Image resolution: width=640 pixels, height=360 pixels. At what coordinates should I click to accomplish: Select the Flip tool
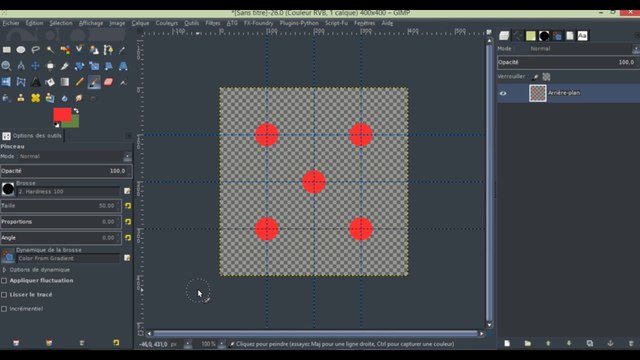7,82
